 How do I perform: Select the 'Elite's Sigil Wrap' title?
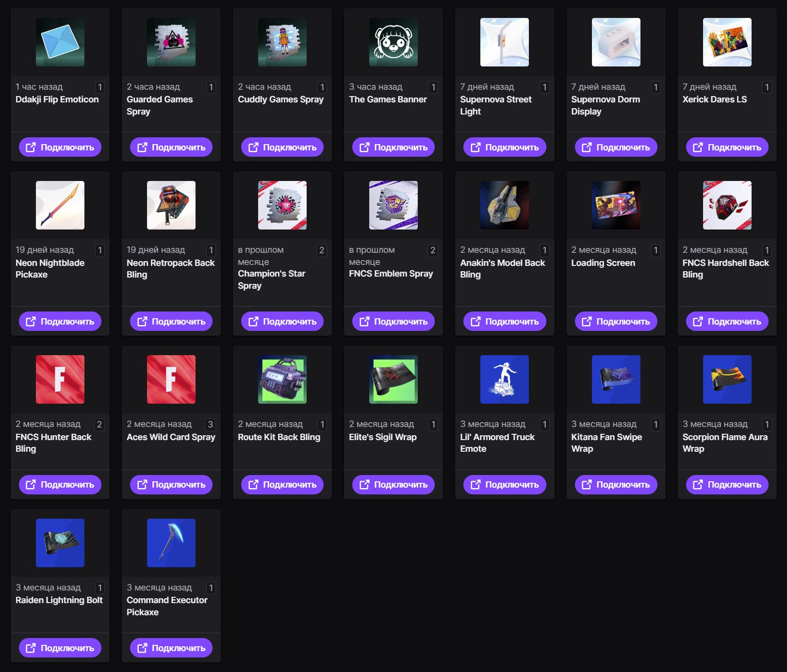click(383, 437)
